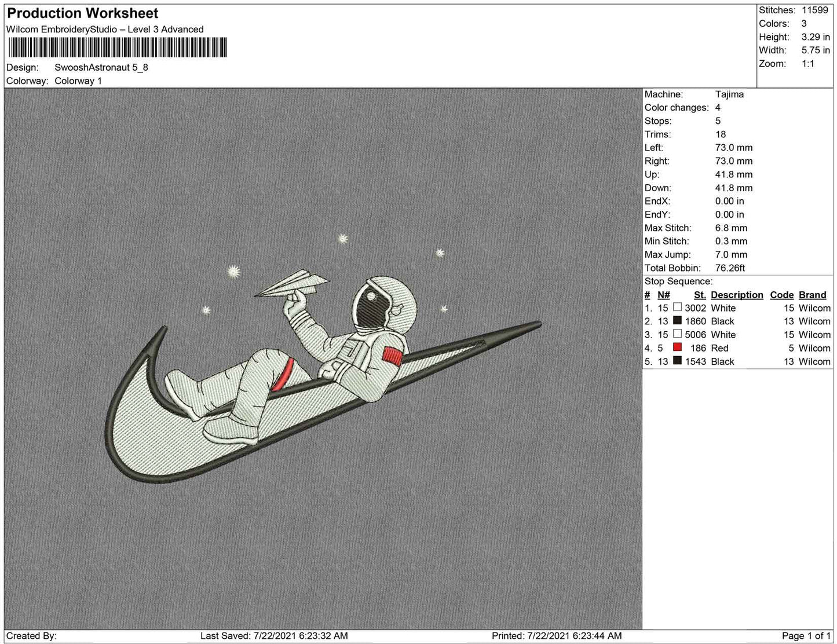
Task: Click the 'Page 1 of 1' indicator
Action: coord(806,636)
